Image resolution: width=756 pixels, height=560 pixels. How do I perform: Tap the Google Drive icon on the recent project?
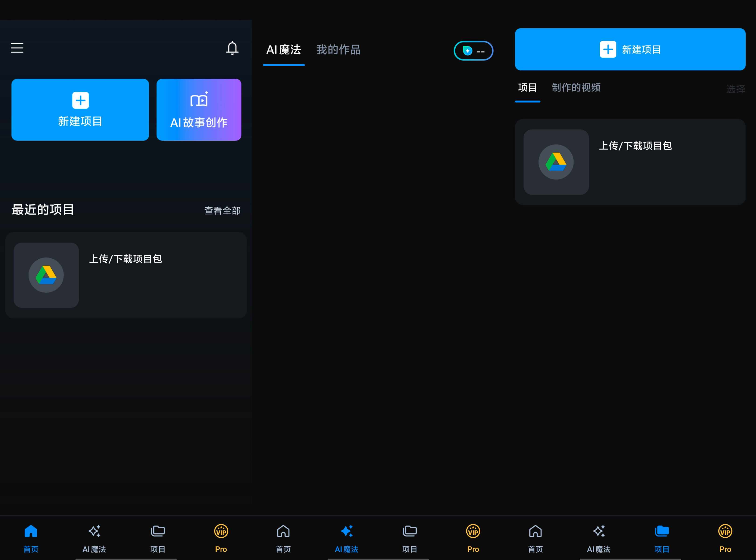46,275
